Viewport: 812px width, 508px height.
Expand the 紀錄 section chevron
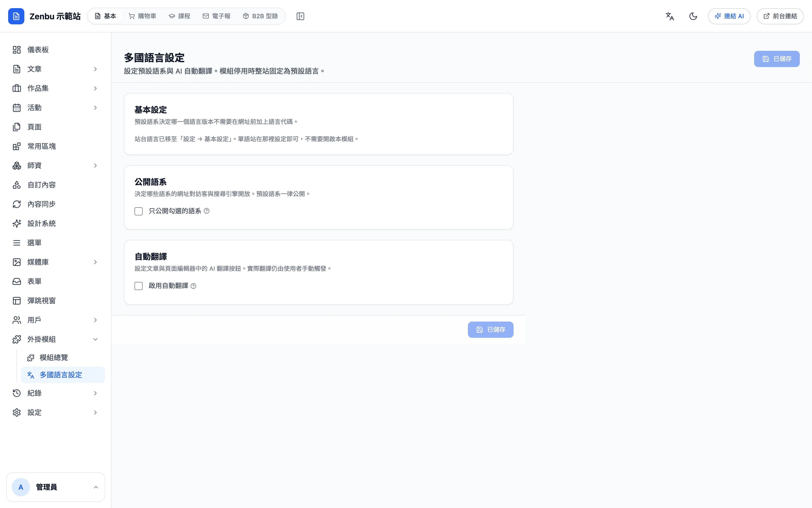pos(95,393)
